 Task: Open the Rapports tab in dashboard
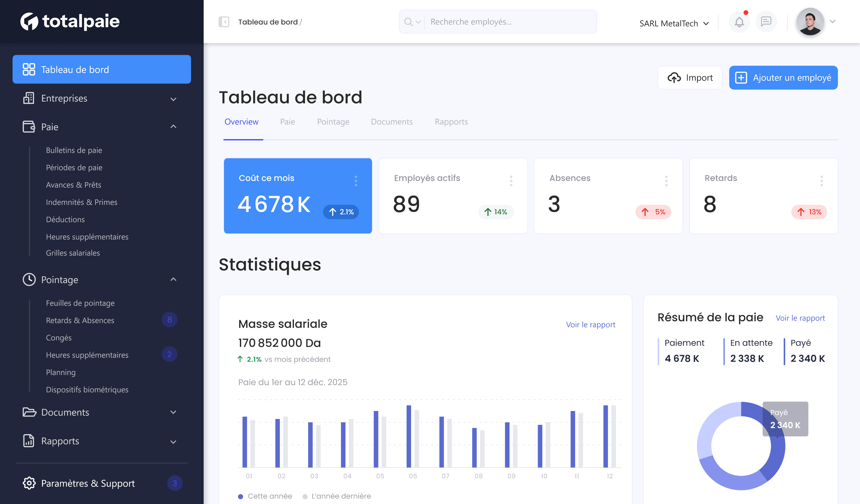[x=451, y=122]
